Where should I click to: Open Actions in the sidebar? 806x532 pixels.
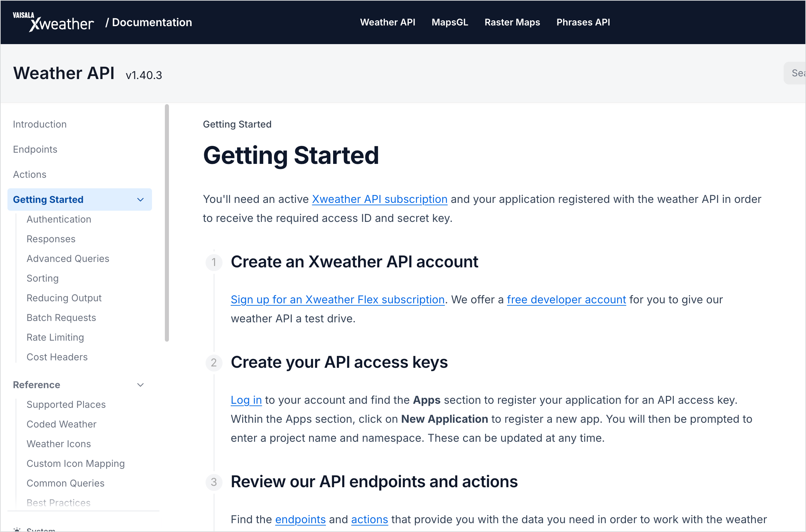[30, 174]
